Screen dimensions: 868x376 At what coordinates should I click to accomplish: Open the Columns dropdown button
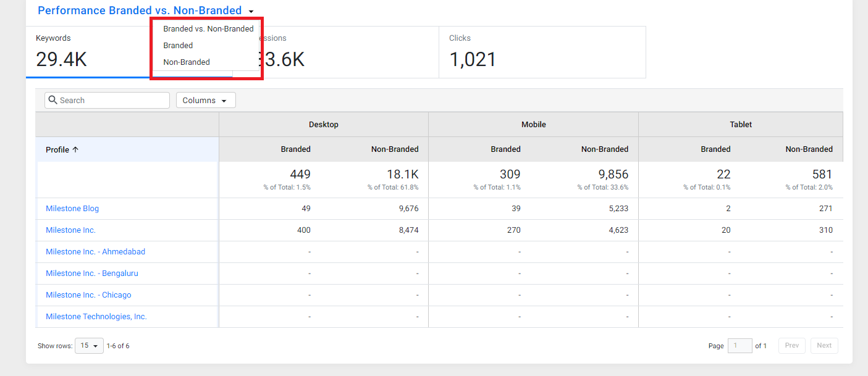coord(206,101)
